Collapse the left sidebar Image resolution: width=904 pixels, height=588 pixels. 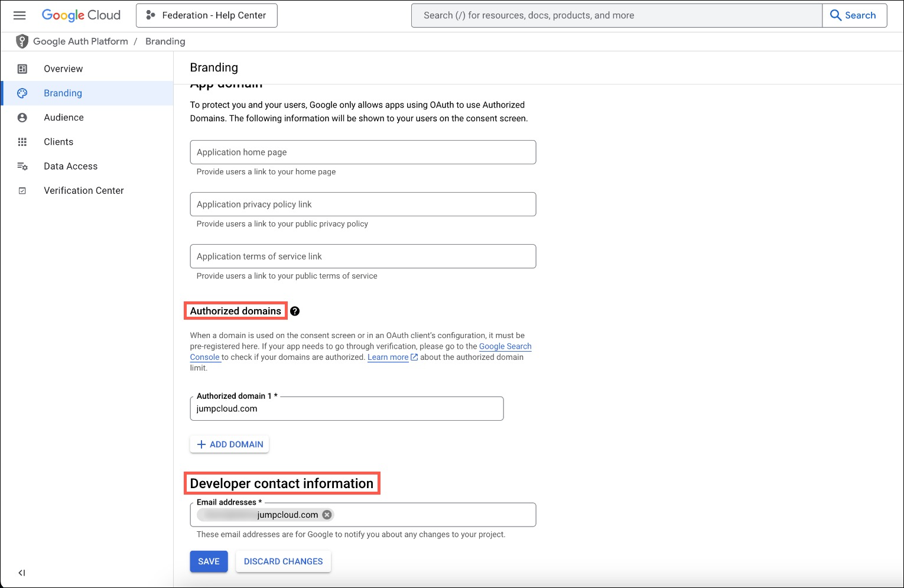tap(22, 572)
